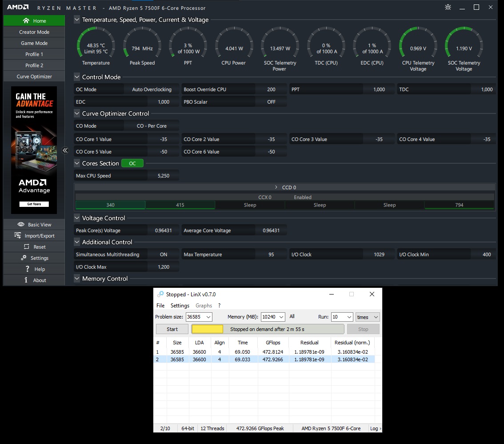Click the AMD Advantage ad banner image
The image size is (504, 444).
click(x=34, y=150)
